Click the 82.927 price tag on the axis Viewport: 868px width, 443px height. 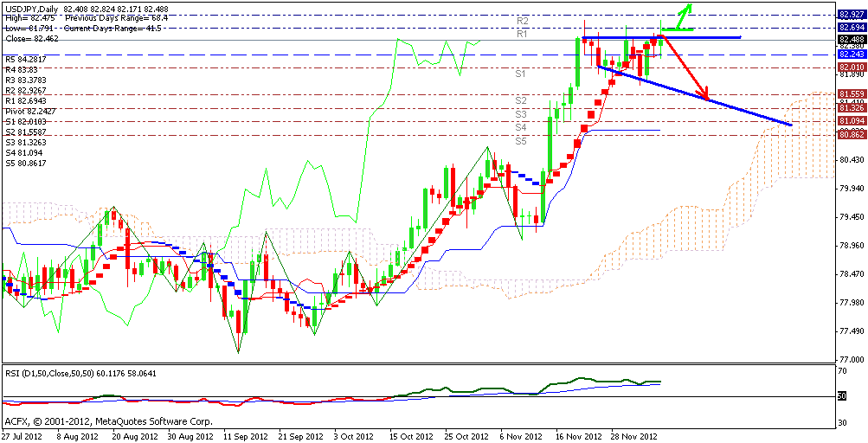click(x=850, y=15)
